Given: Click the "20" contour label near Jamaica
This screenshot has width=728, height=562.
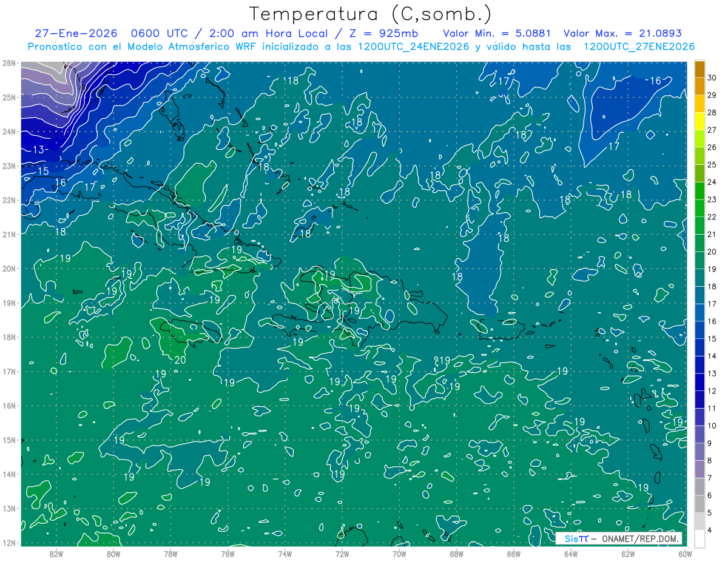Looking at the screenshot, I should click(180, 360).
